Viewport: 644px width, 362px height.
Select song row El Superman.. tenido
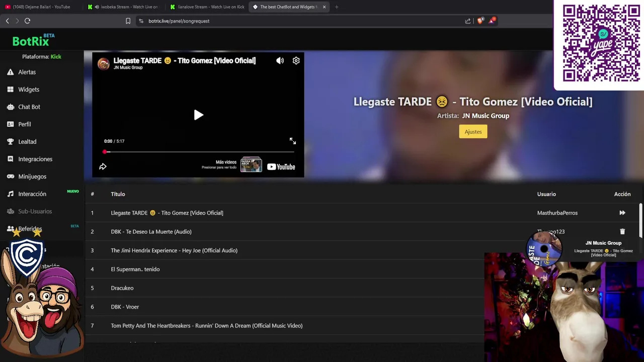(135, 269)
